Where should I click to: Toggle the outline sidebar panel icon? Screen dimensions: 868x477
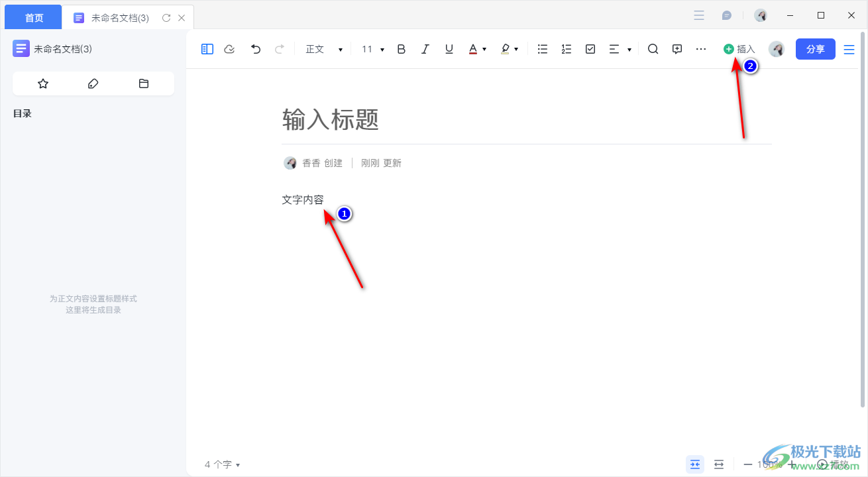coord(207,49)
